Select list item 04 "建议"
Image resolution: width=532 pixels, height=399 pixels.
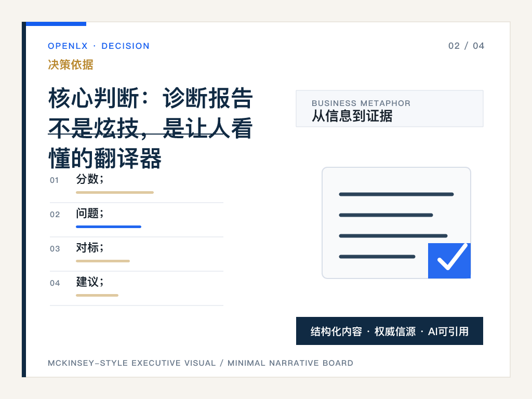pyautogui.click(x=137, y=288)
